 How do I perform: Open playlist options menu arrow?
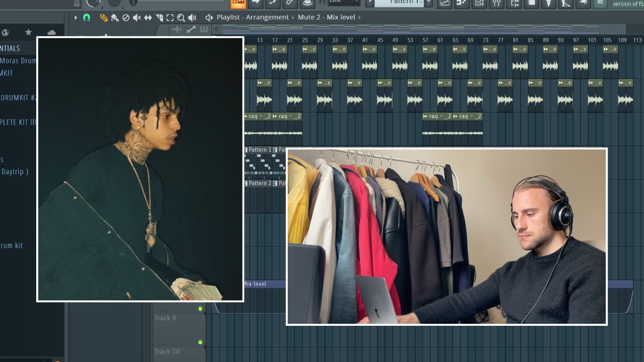point(76,18)
